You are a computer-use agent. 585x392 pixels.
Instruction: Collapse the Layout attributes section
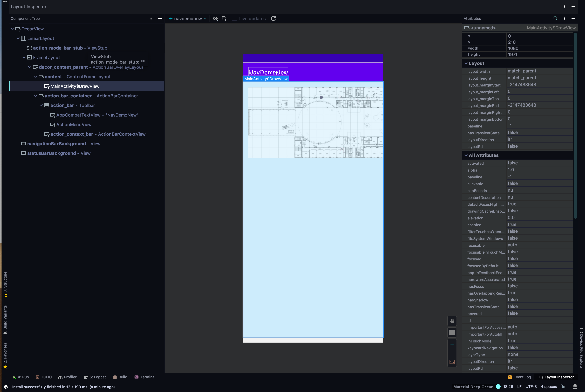point(466,63)
